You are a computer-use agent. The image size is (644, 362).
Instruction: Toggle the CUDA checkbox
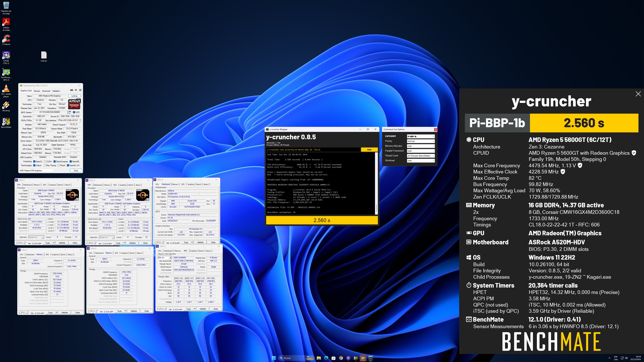pyautogui.click(x=45, y=161)
